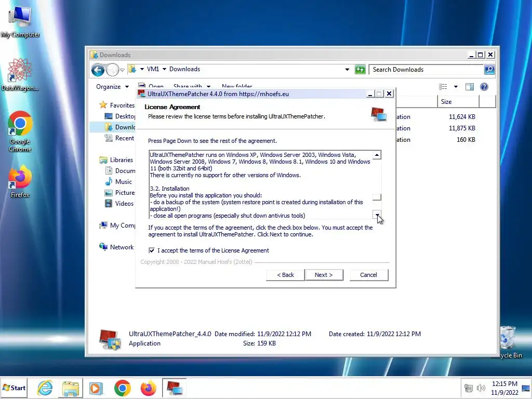
Task: Open Videos library
Action: tap(119, 203)
